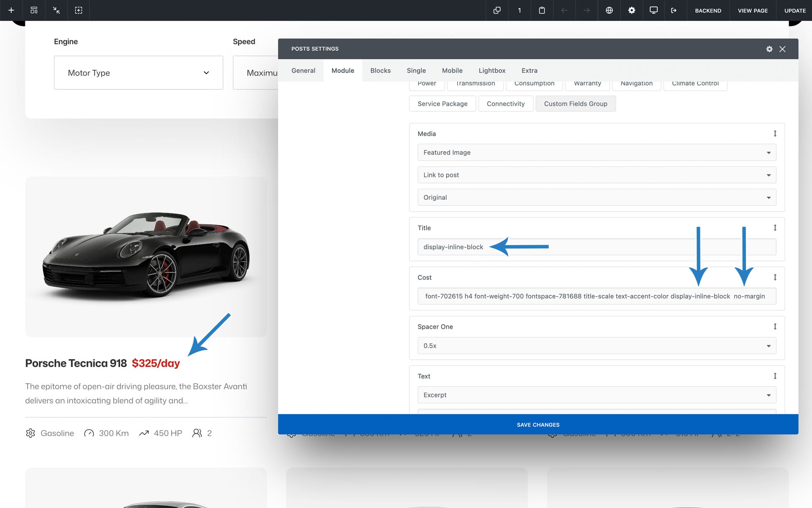Image resolution: width=812 pixels, height=508 pixels.
Task: Open the templates layout icon in top bar
Action: coord(34,10)
